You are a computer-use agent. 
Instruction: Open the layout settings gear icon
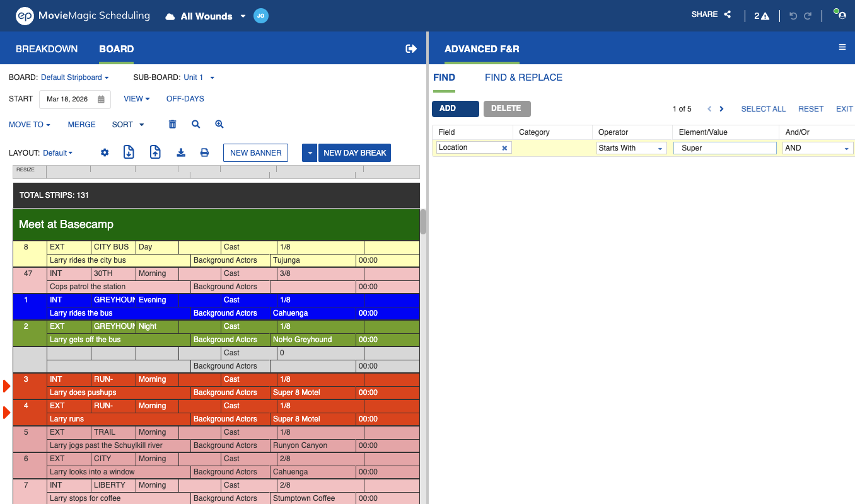(x=105, y=152)
